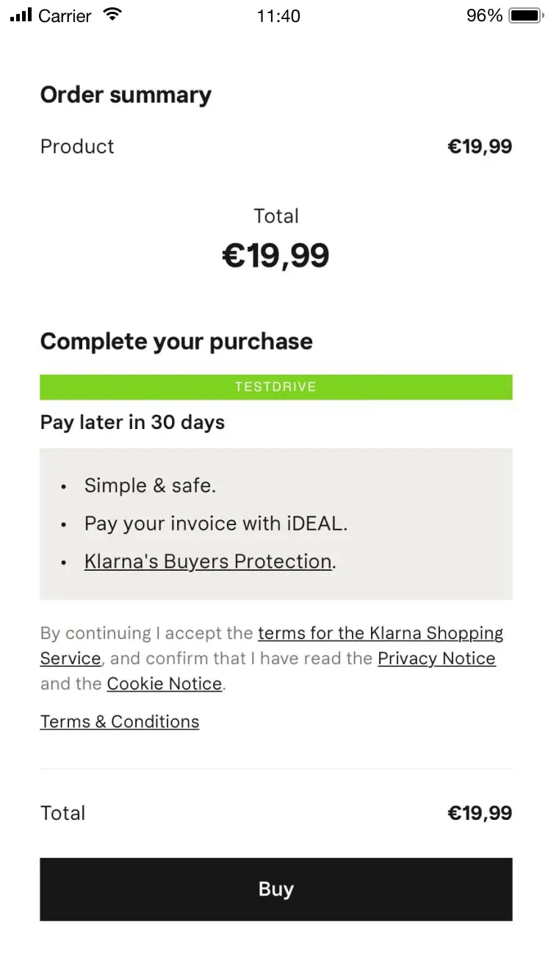
Task: Open the Terms & Conditions link
Action: (x=120, y=721)
